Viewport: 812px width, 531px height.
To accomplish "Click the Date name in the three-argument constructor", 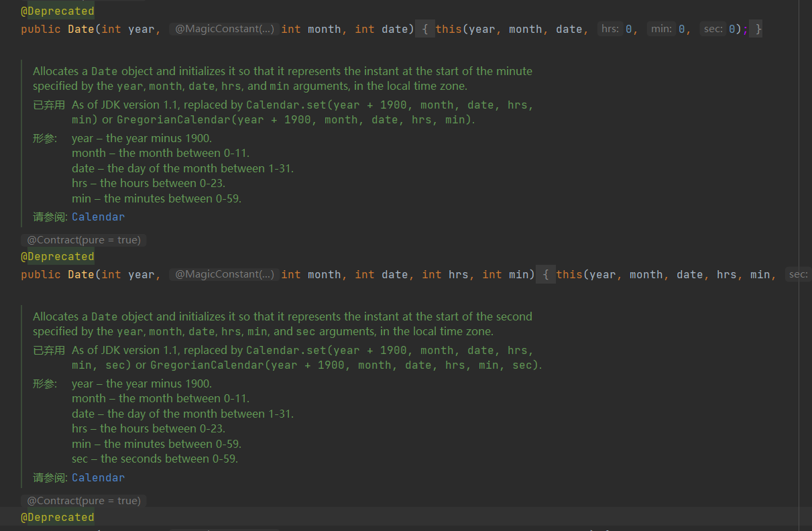I will click(81, 29).
